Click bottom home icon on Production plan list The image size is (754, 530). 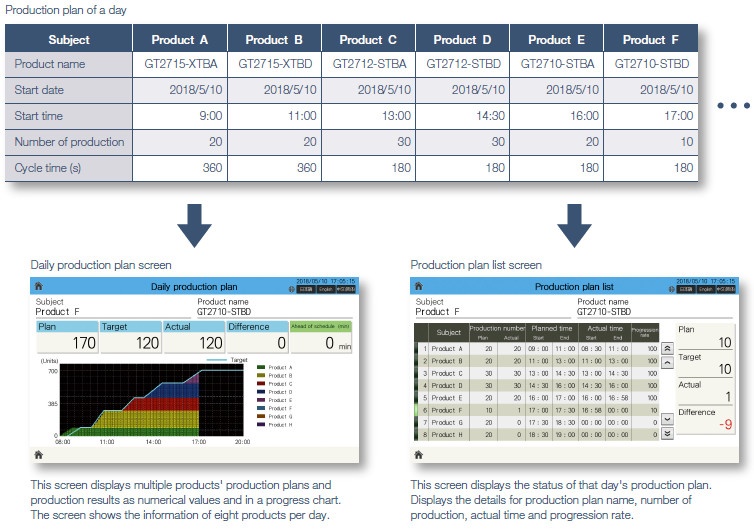(x=418, y=453)
